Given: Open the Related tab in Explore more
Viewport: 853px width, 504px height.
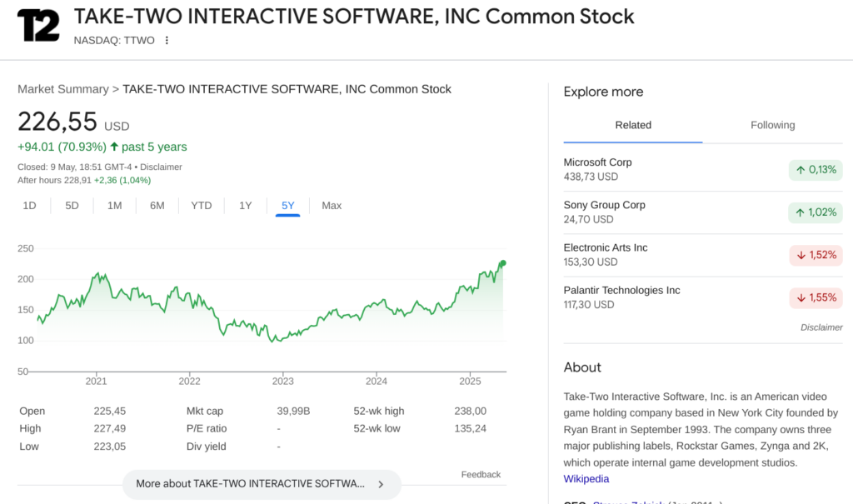Looking at the screenshot, I should pyautogui.click(x=633, y=125).
